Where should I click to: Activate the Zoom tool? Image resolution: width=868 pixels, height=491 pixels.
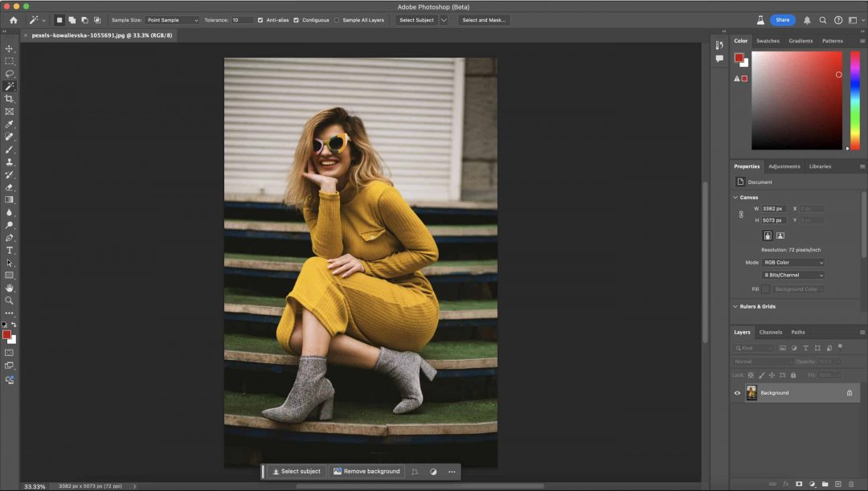(10, 301)
